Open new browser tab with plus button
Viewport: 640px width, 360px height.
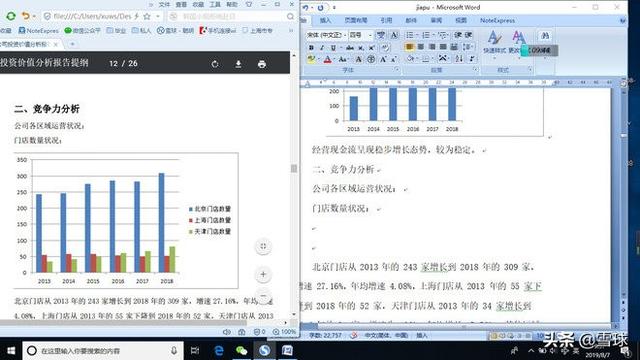[72, 44]
